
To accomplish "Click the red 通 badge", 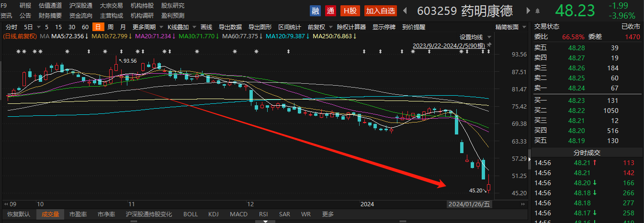I will [330, 11].
